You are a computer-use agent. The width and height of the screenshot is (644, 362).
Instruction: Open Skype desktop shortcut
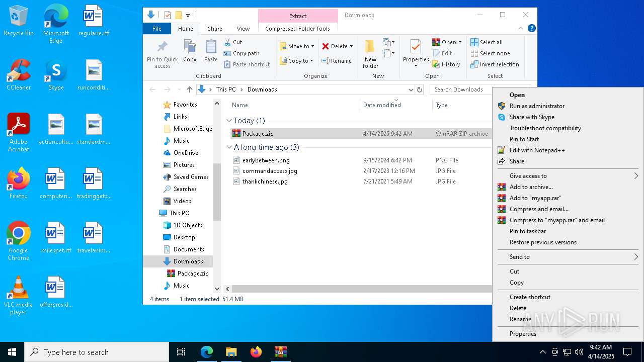coord(56,75)
